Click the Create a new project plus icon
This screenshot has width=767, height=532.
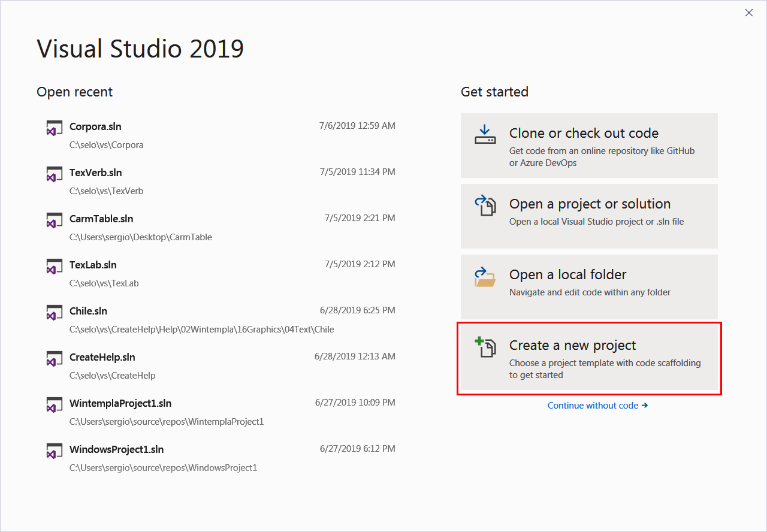click(485, 347)
